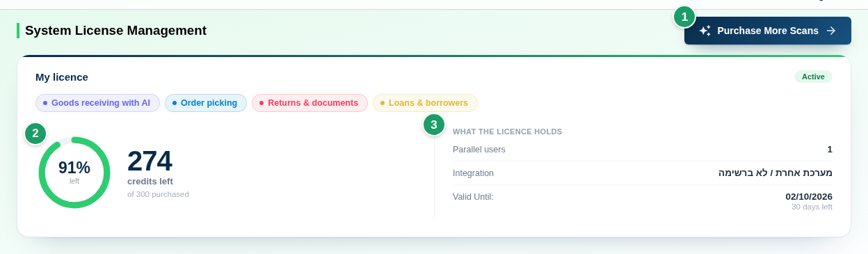
Task: Select the Loans & borrowers tag
Action: pos(425,103)
